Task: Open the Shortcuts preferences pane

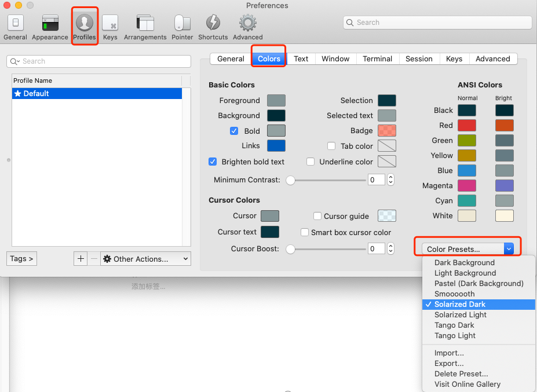Action: pos(213,27)
